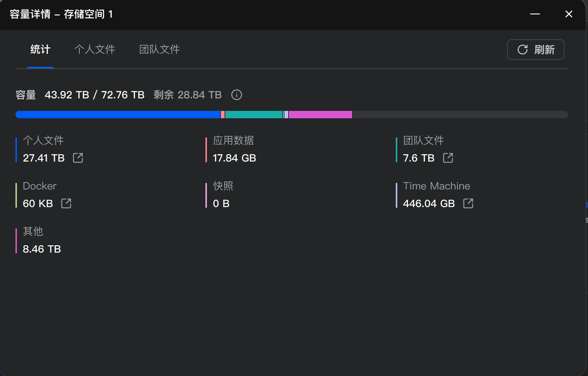
Task: Click the red indicator beside 应用数据
Action: [x=207, y=149]
